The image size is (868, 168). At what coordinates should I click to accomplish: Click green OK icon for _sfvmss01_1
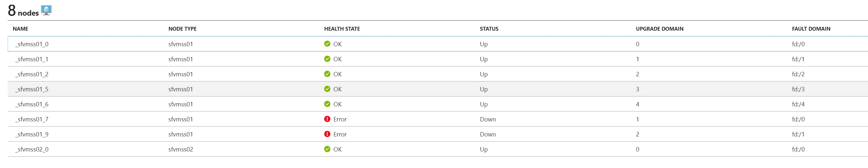[327, 59]
